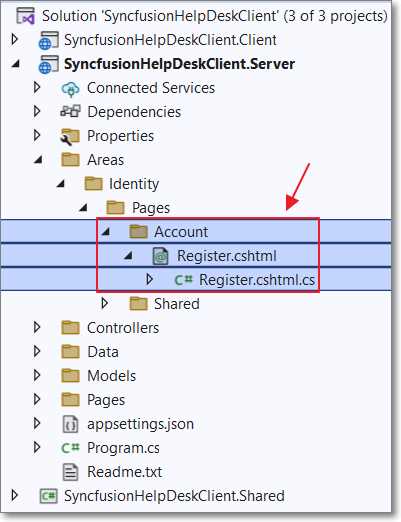This screenshot has height=522, width=401.
Task: Click the folder icon of Pages below Models
Action: (x=71, y=400)
